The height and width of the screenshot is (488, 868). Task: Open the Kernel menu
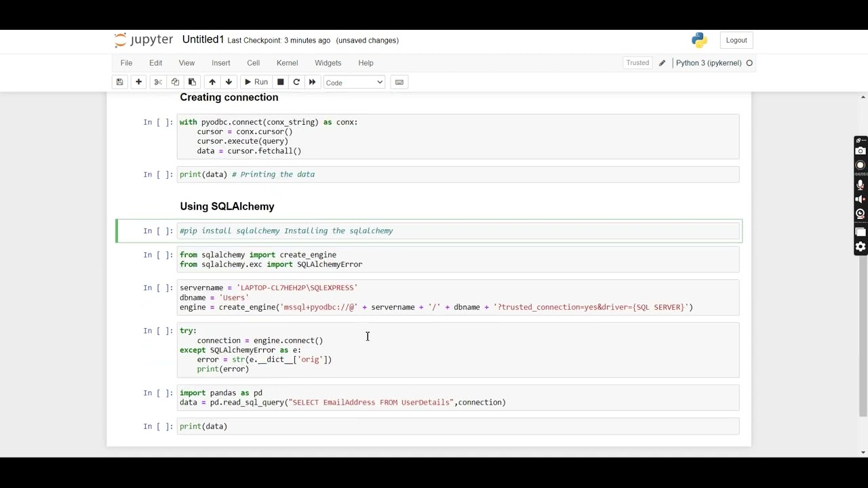point(287,63)
